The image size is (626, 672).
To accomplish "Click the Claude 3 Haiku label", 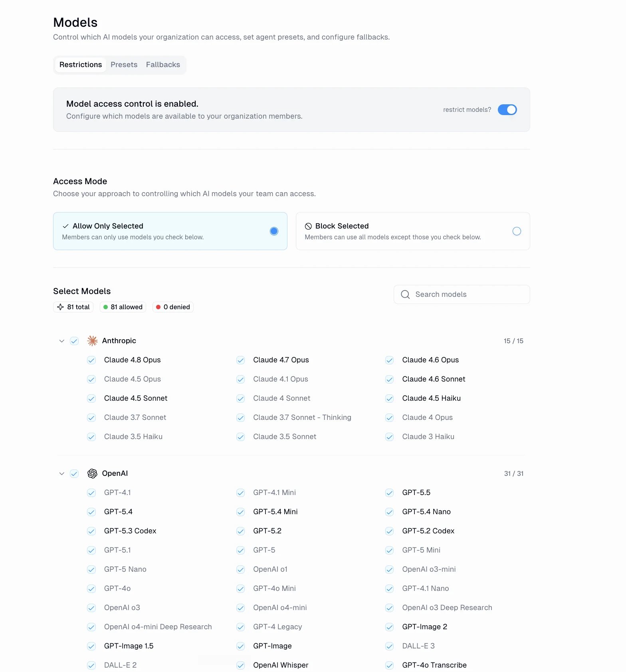I will tap(428, 437).
